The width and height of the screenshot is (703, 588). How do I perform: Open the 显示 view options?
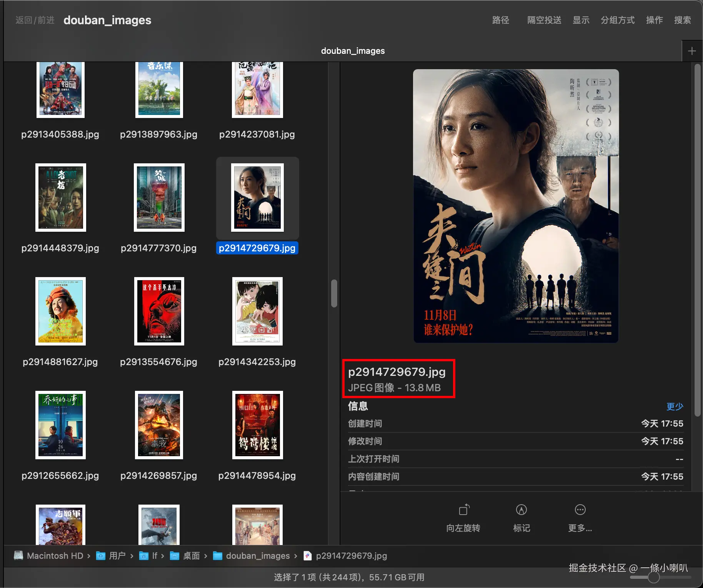tap(581, 20)
